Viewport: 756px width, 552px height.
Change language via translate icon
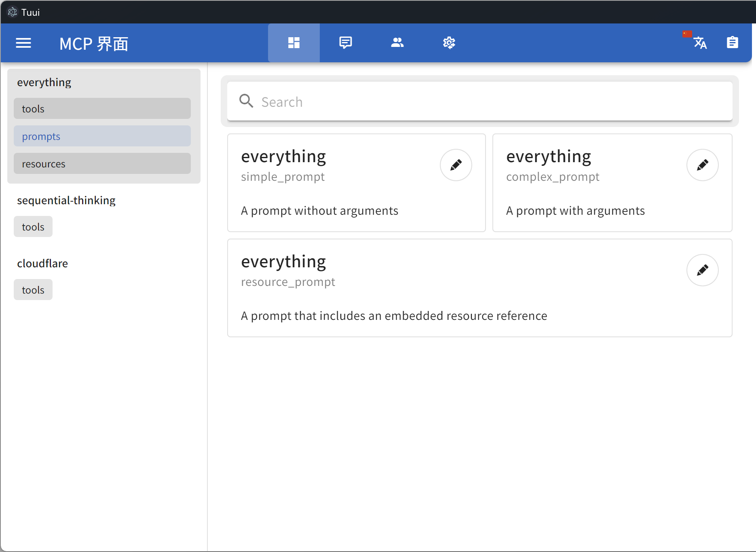point(700,43)
